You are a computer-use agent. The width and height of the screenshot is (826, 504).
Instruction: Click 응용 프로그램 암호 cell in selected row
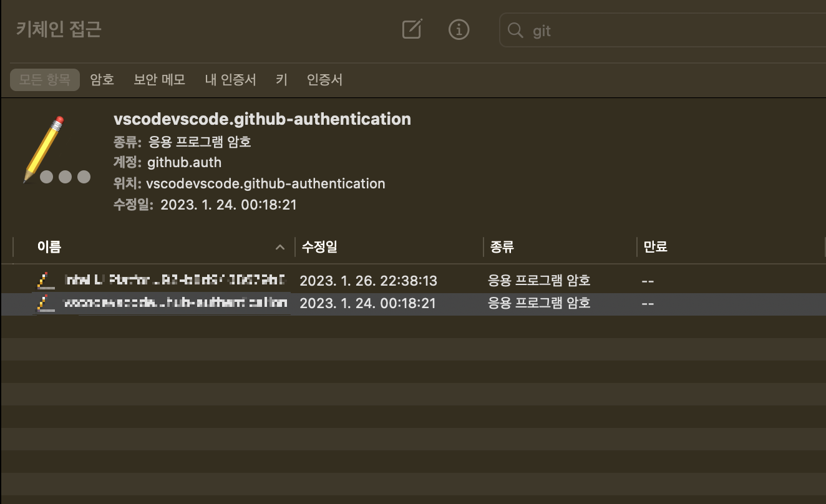coord(540,303)
